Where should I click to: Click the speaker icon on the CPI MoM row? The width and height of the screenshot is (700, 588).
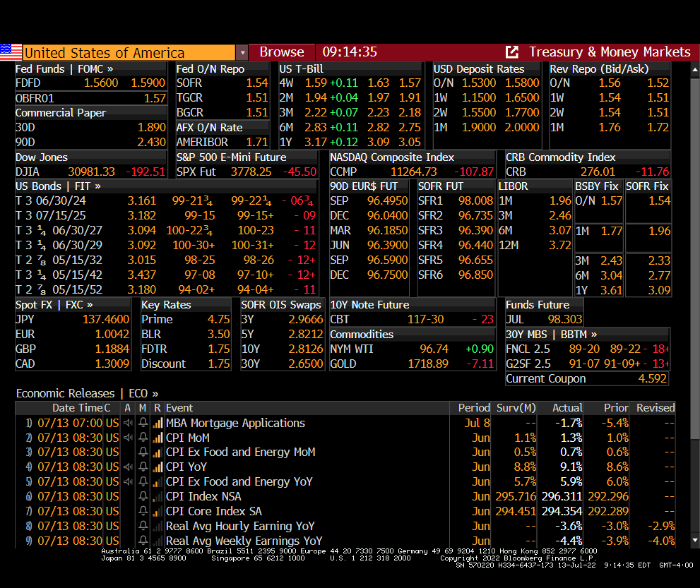pyautogui.click(x=128, y=438)
